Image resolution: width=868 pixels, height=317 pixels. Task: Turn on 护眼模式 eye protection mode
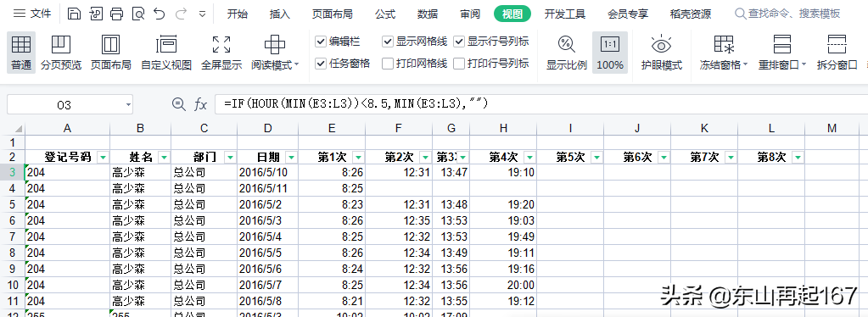click(x=662, y=52)
